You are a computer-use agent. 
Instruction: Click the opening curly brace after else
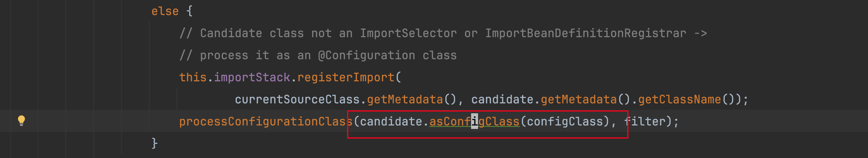point(189,11)
